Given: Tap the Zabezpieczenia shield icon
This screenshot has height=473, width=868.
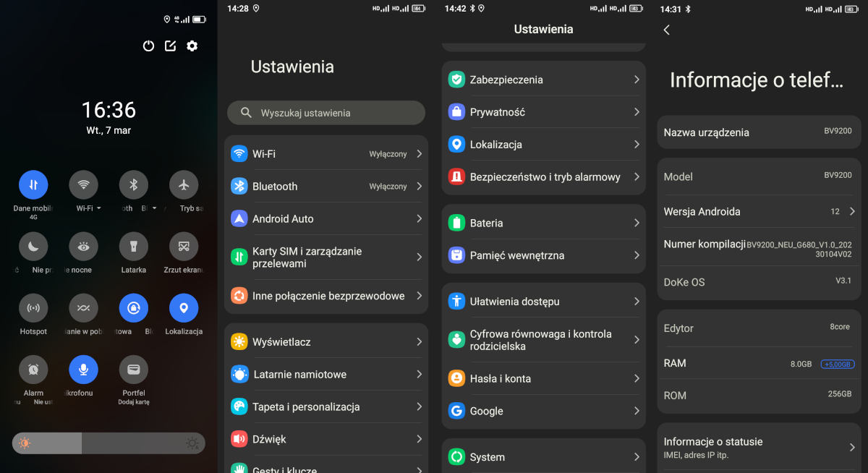Looking at the screenshot, I should point(456,80).
